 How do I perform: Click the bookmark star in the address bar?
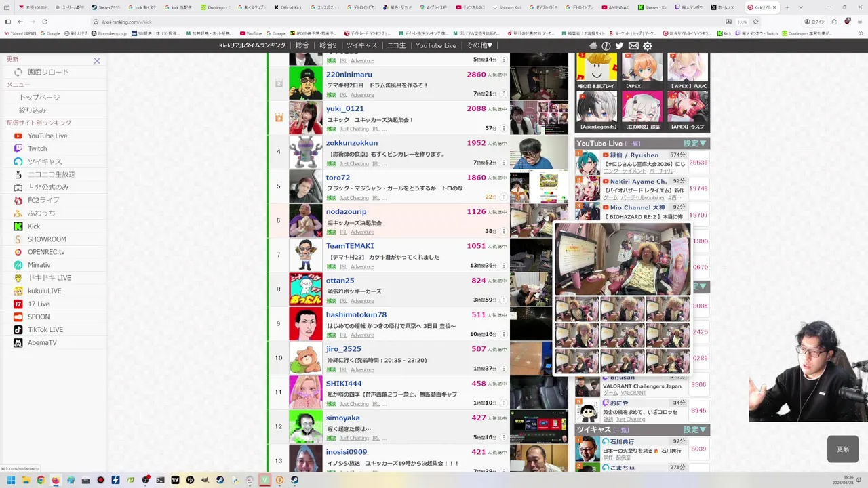pyautogui.click(x=755, y=22)
